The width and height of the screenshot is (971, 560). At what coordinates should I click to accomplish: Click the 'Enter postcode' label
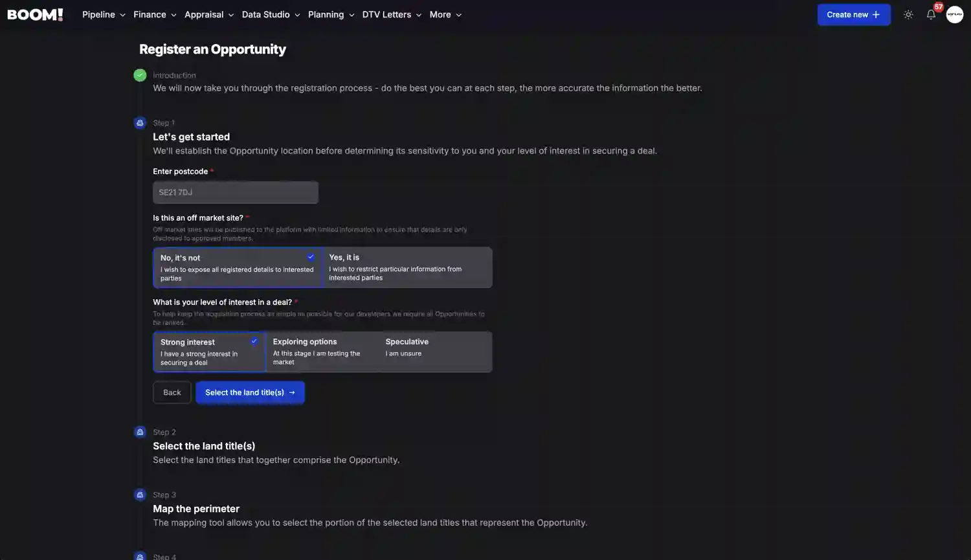coord(180,172)
